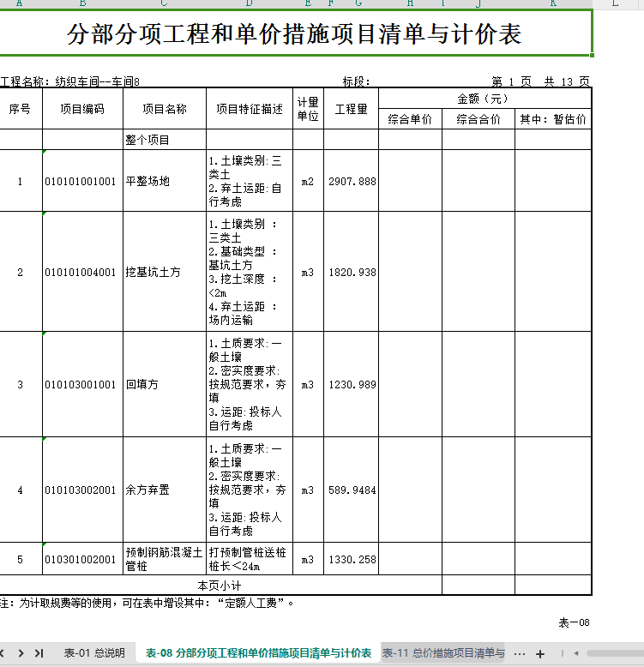Click the 预制钢筋混凝土管桩 name cell
This screenshot has width=644, height=667.
coord(165,559)
